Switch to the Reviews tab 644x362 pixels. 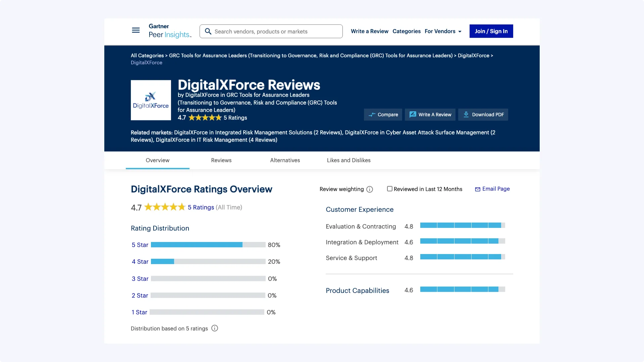pyautogui.click(x=221, y=160)
